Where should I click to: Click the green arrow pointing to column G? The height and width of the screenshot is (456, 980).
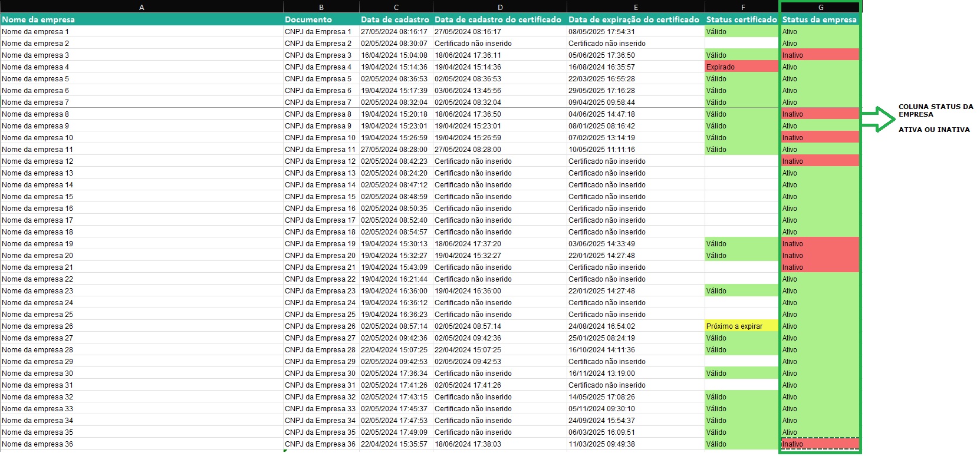tap(879, 119)
